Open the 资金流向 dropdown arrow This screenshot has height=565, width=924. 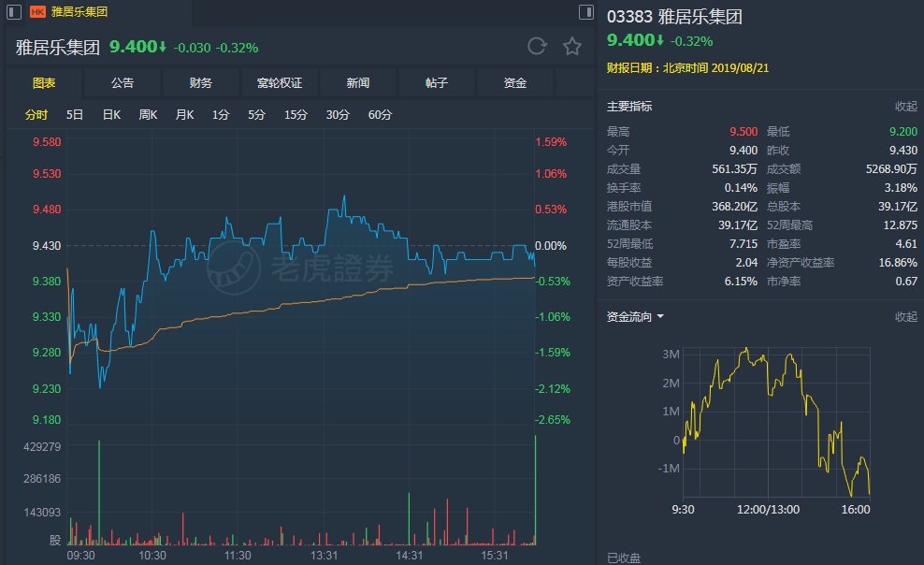[x=660, y=317]
